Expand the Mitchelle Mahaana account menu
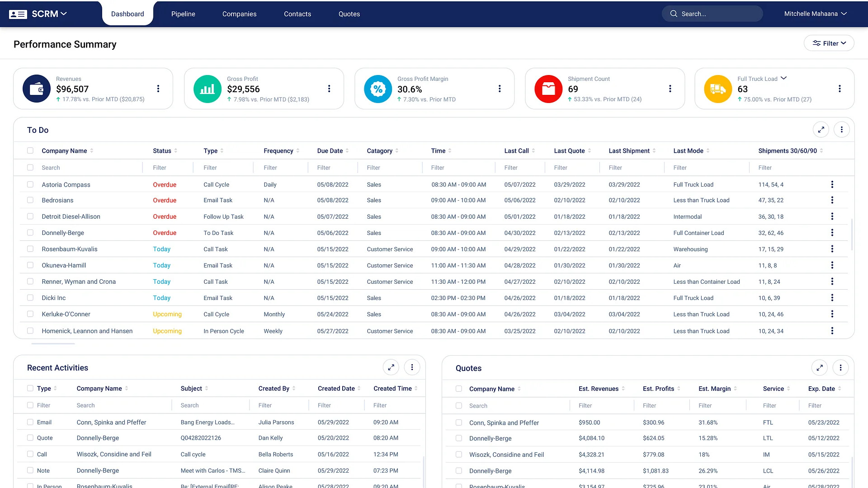The height and width of the screenshot is (488, 868). (x=816, y=14)
